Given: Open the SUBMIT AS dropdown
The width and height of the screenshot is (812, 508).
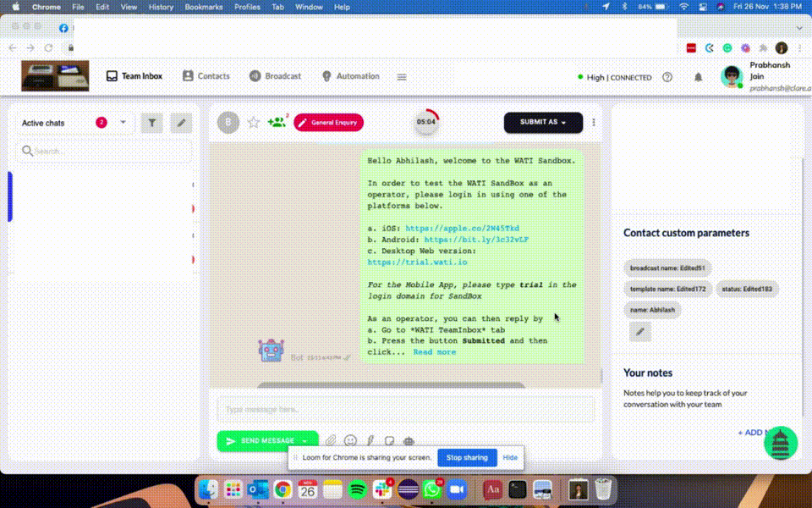Looking at the screenshot, I should coord(543,122).
